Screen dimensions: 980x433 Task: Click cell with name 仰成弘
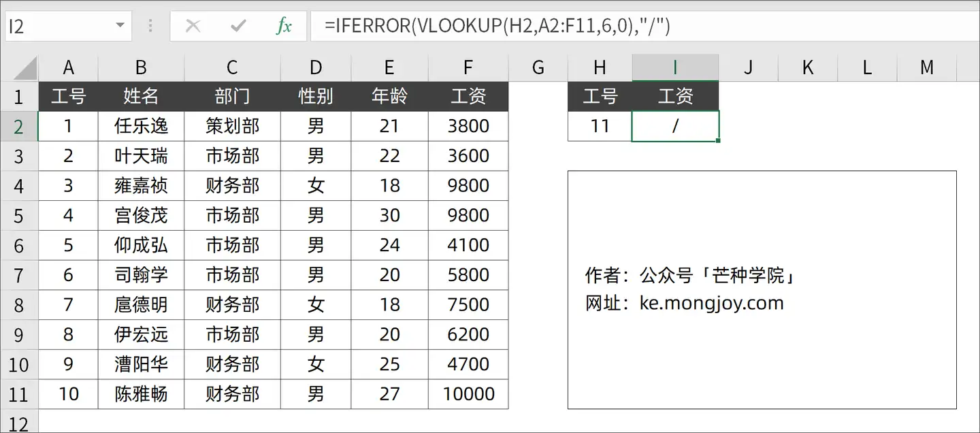[x=141, y=245]
